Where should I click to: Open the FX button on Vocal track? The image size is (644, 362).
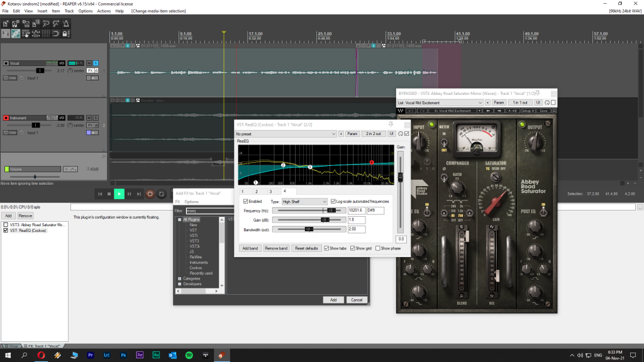pos(90,71)
